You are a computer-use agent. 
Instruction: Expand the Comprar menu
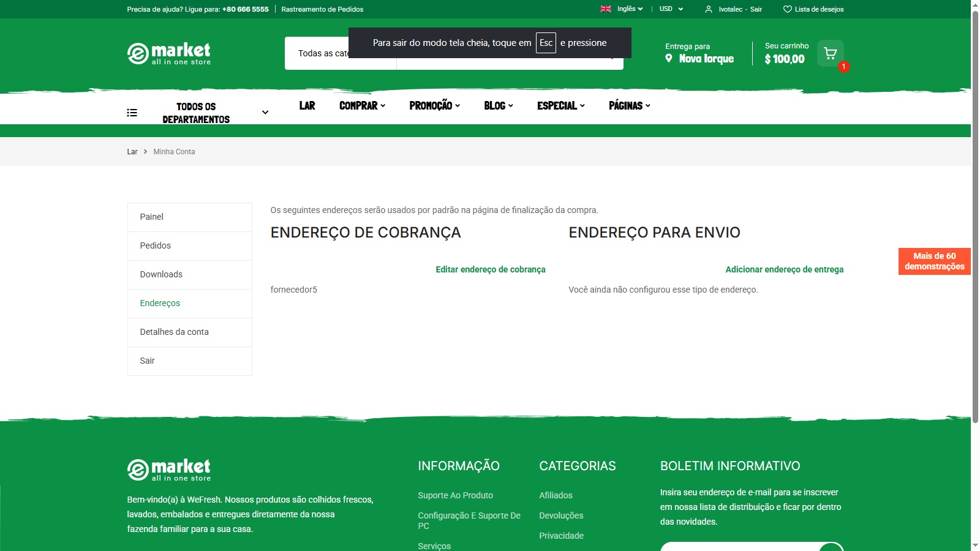point(362,106)
